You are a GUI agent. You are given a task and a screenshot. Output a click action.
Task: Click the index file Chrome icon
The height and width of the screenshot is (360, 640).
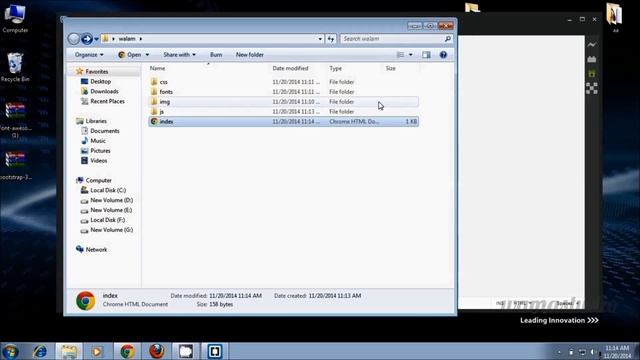point(154,121)
